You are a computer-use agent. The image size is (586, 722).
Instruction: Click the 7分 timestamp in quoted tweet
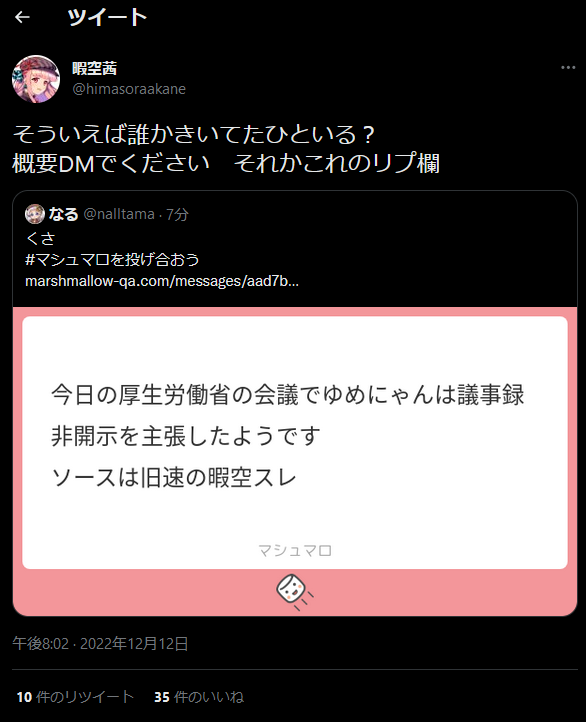[177, 214]
